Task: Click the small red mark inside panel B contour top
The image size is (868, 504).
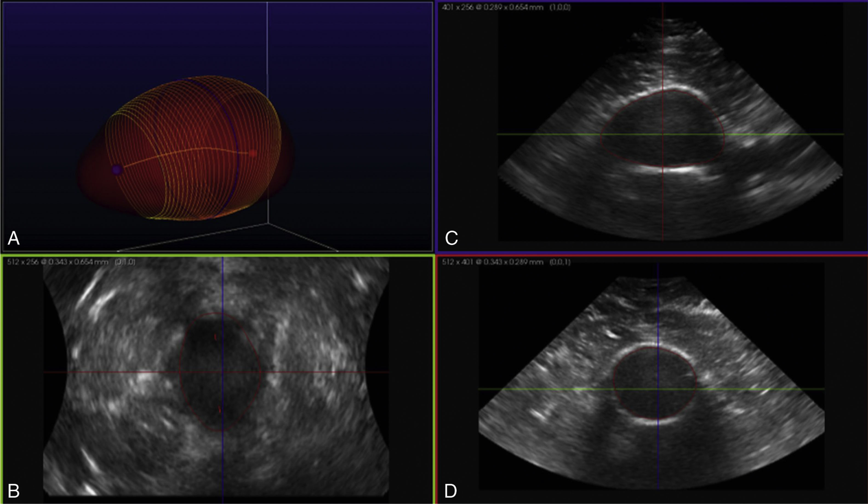Action: (215, 336)
